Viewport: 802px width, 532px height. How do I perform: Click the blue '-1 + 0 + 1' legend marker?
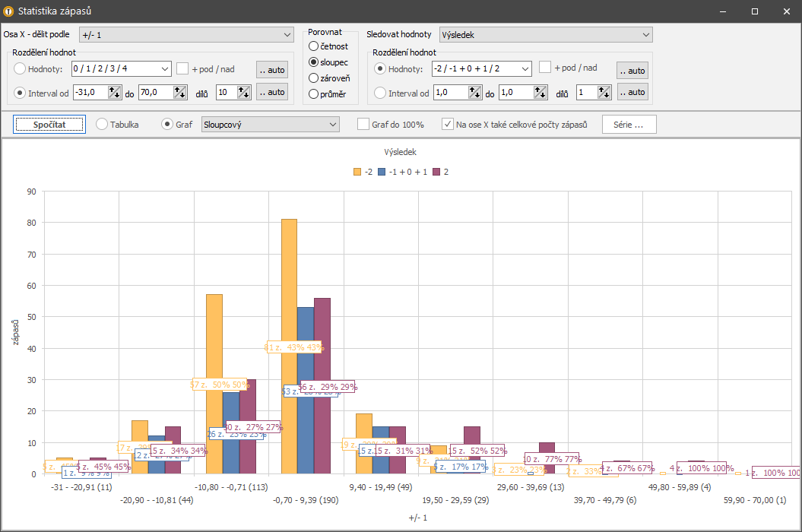click(x=382, y=172)
